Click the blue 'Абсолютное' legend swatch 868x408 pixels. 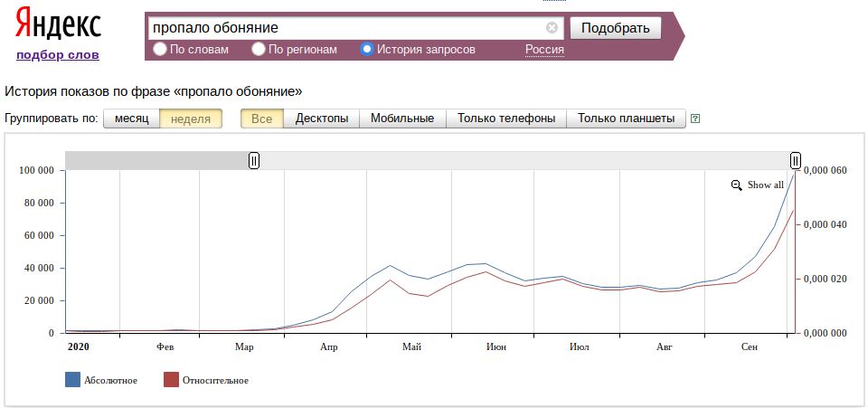tap(72, 380)
